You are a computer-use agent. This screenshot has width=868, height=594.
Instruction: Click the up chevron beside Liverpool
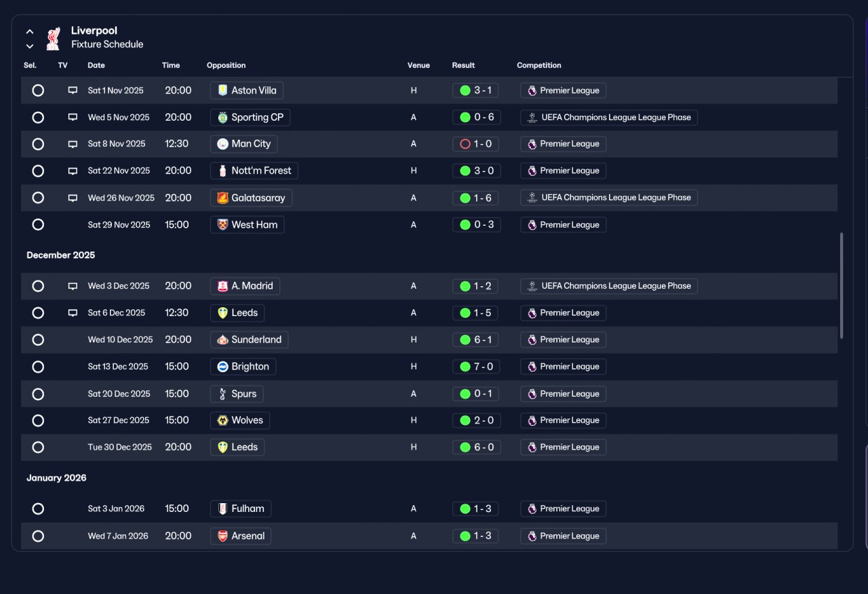point(30,31)
